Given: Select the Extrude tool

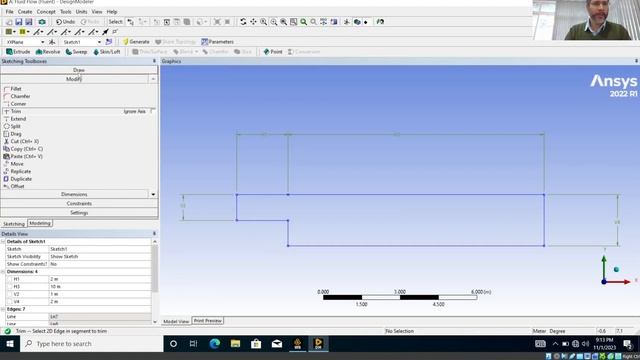Looking at the screenshot, I should click(x=18, y=52).
